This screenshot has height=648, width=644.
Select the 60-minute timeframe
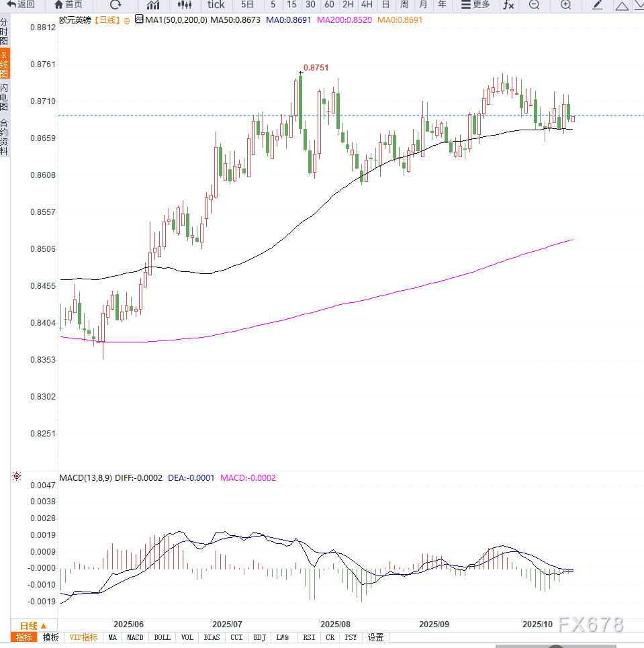click(329, 5)
